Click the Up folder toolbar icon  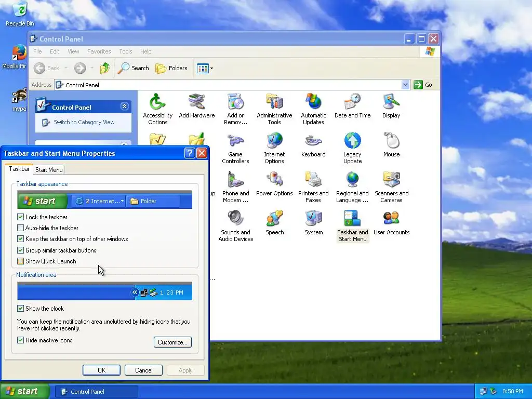pyautogui.click(x=105, y=68)
